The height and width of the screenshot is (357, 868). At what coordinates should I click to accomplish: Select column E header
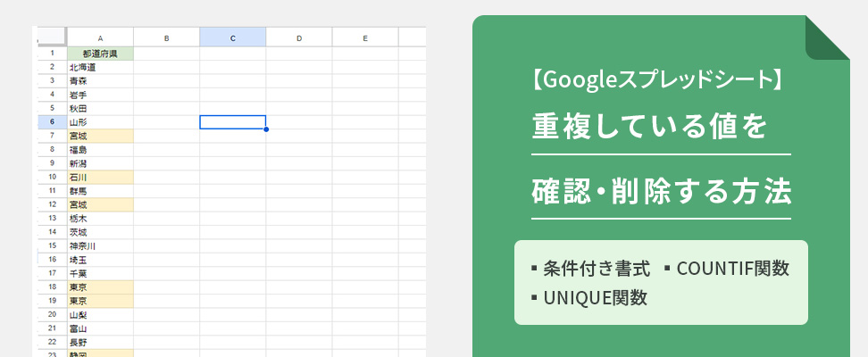pyautogui.click(x=365, y=37)
